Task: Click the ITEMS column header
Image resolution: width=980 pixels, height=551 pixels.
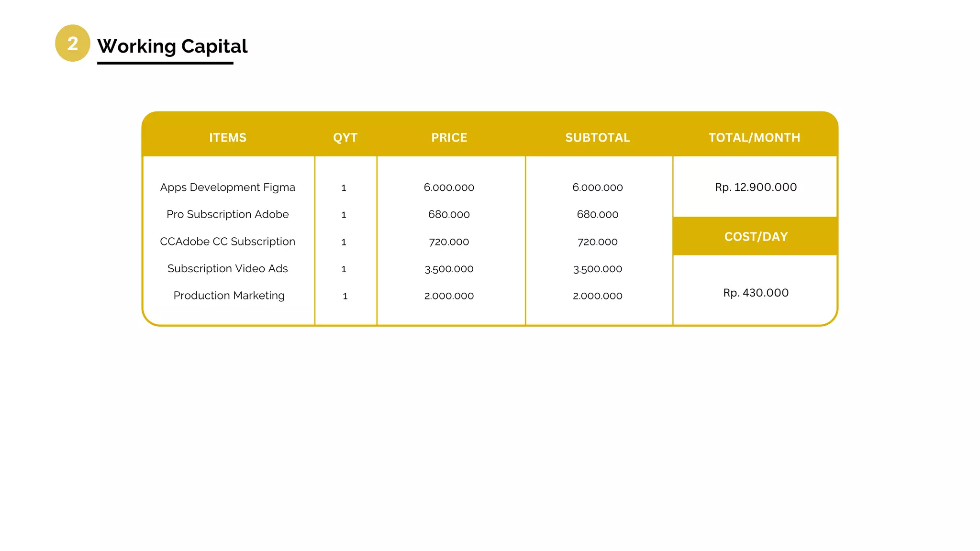Action: (228, 138)
